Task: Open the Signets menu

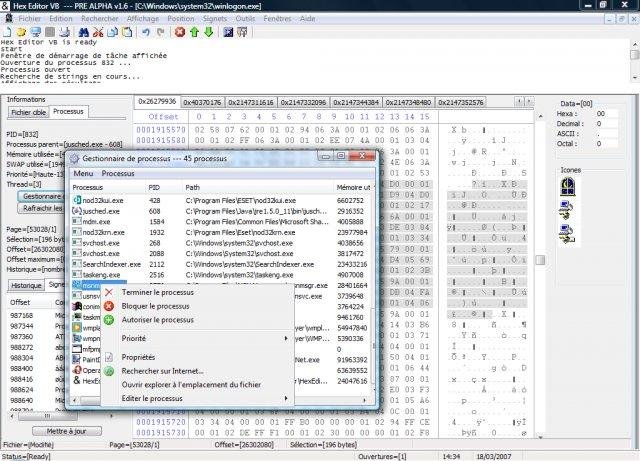Action: tap(215, 18)
